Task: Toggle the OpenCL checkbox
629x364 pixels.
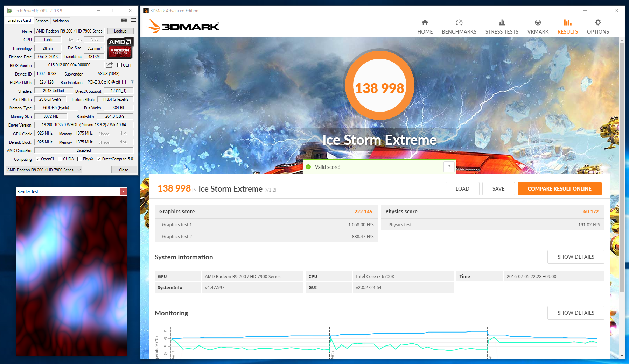Action: pyautogui.click(x=38, y=159)
